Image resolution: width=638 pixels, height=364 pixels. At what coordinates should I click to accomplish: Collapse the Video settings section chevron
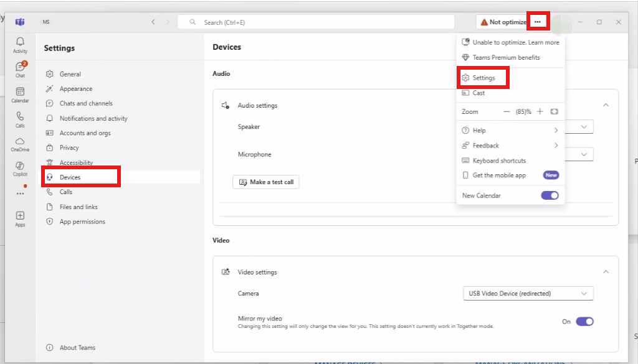(606, 271)
